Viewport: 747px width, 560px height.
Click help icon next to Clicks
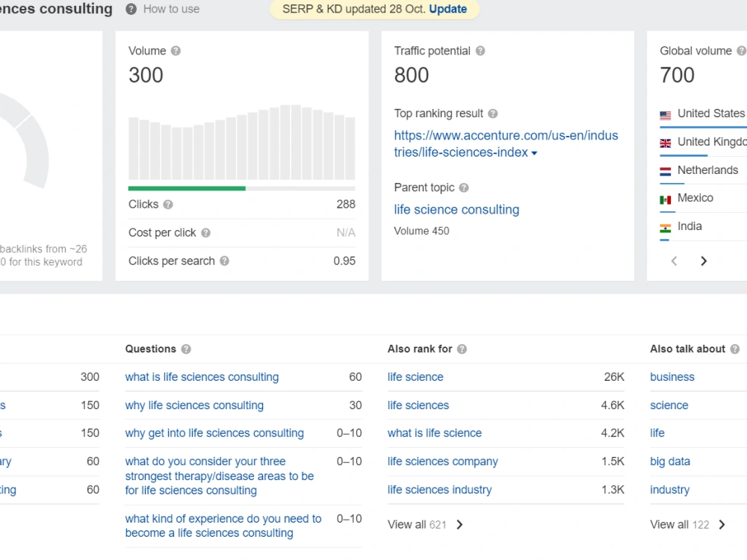(x=167, y=205)
